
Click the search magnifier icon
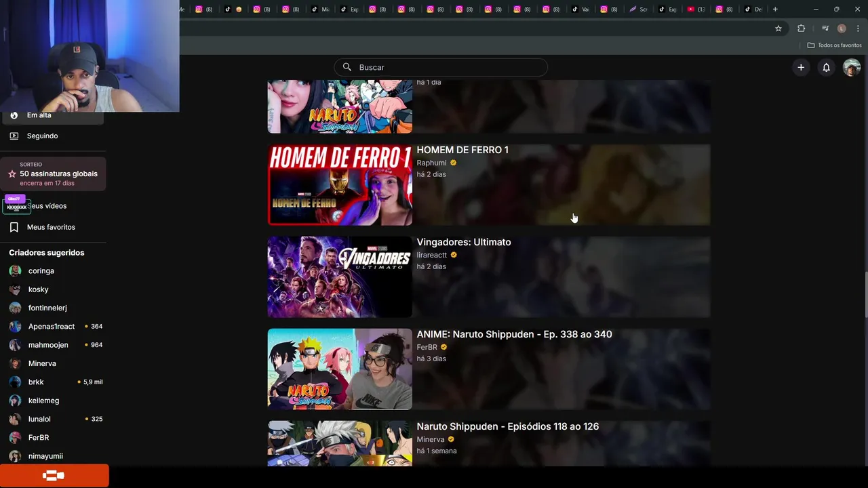tap(347, 67)
